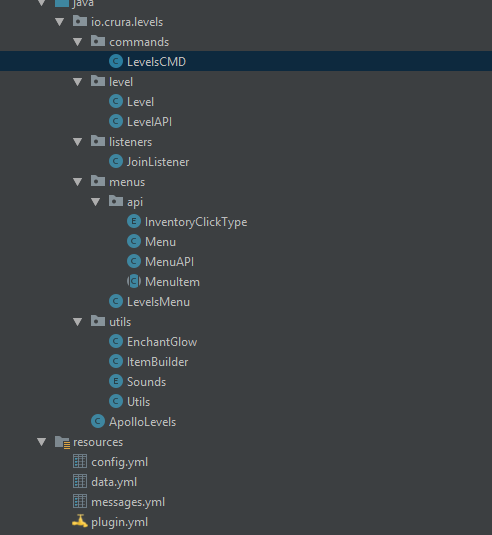This screenshot has height=535, width=492.
Task: Collapse the commands package
Action: [78, 42]
